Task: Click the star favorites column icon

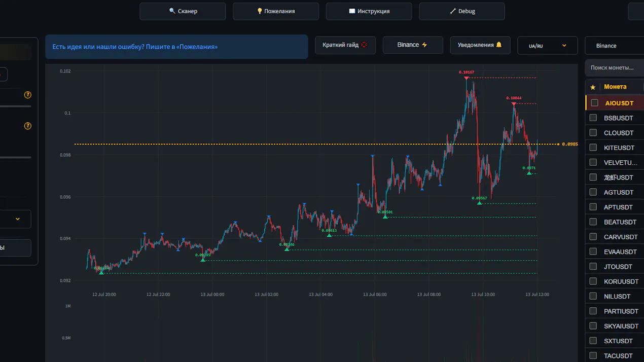Action: (x=593, y=87)
